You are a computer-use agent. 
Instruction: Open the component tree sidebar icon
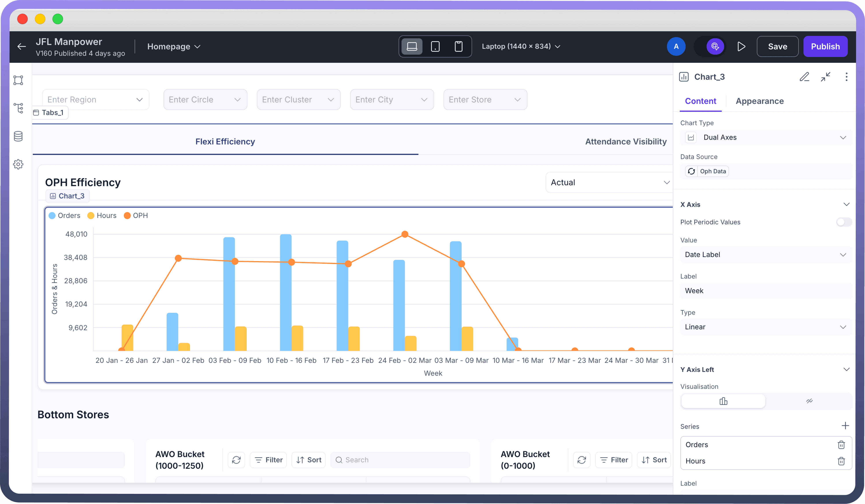[x=18, y=108]
